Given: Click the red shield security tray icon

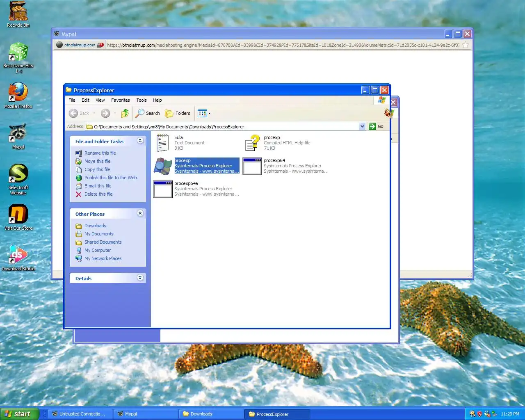Looking at the screenshot, I should pyautogui.click(x=479, y=414).
